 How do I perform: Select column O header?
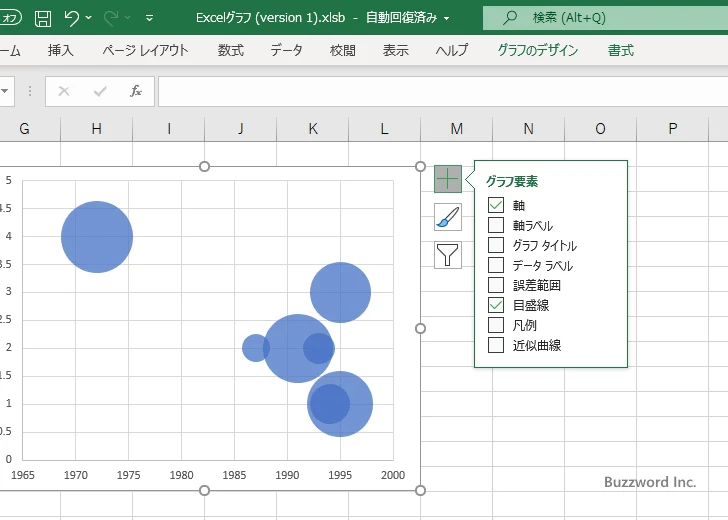click(x=600, y=129)
